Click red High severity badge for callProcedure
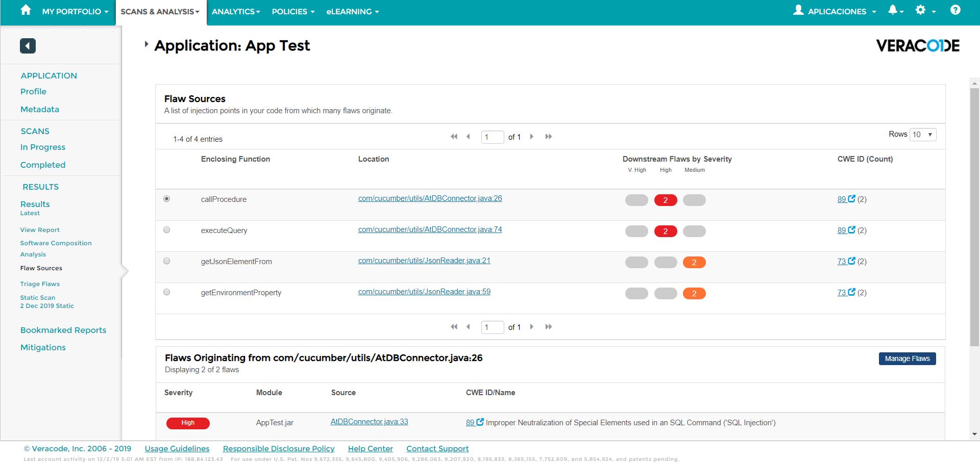 pos(666,200)
